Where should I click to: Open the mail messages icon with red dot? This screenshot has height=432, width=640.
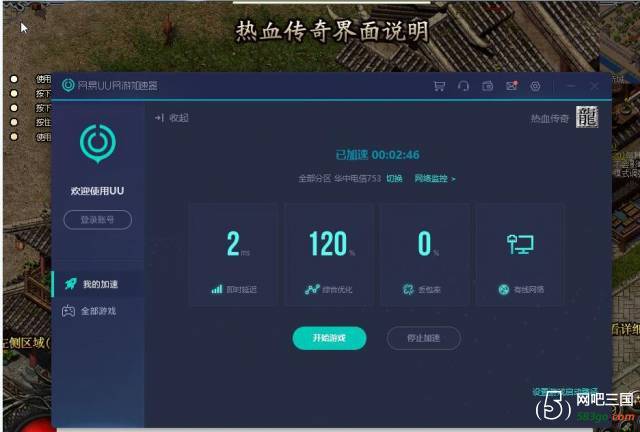tap(511, 86)
